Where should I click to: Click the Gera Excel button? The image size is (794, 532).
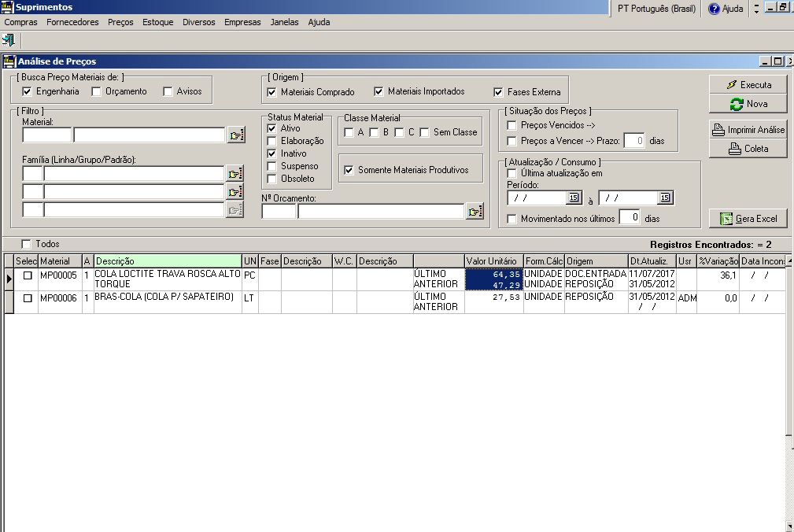pos(748,219)
